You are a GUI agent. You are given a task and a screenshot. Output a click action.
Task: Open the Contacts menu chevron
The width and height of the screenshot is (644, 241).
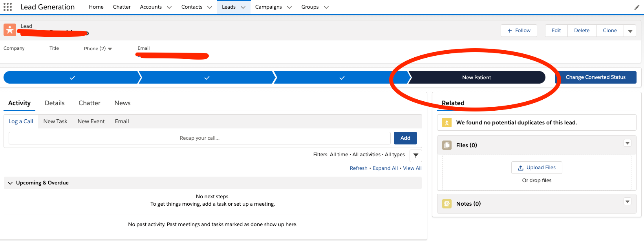[210, 7]
